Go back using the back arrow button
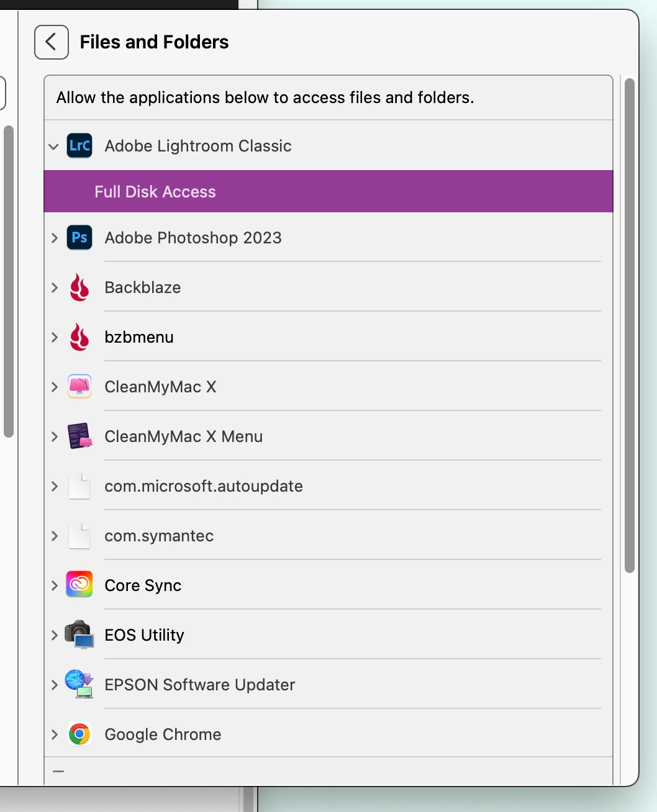 coord(52,42)
